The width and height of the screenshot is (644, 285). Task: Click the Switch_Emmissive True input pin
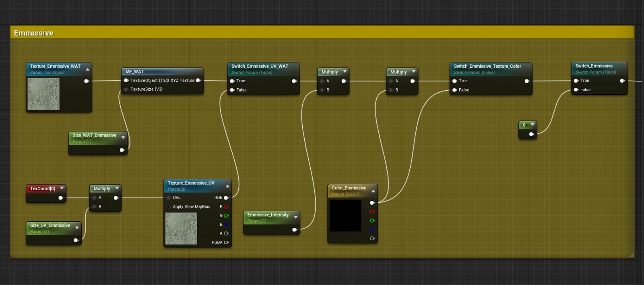click(x=576, y=81)
